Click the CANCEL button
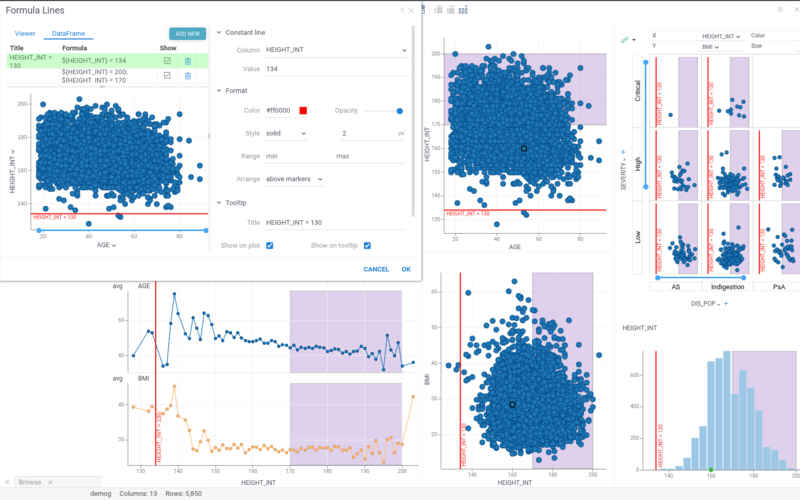Image resolution: width=800 pixels, height=500 pixels. click(376, 269)
